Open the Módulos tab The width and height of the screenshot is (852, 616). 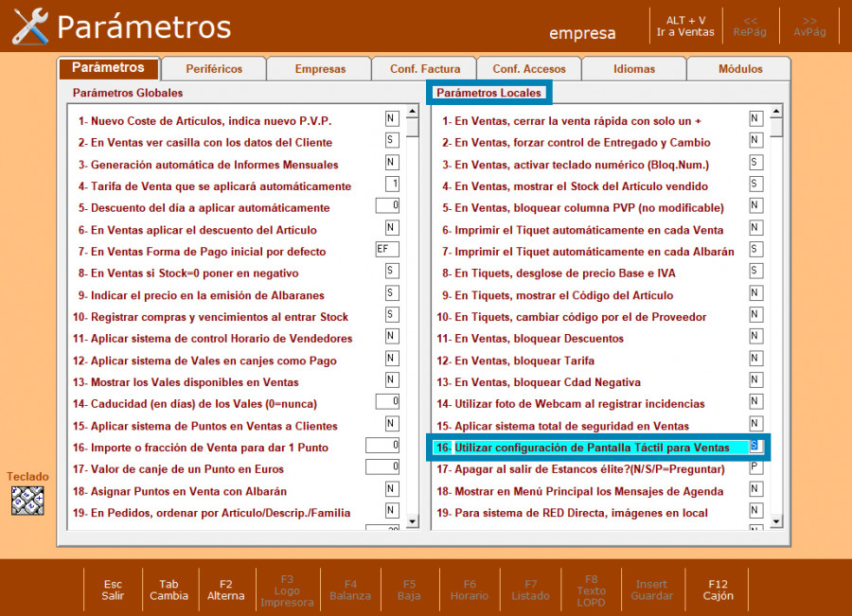pos(739,69)
